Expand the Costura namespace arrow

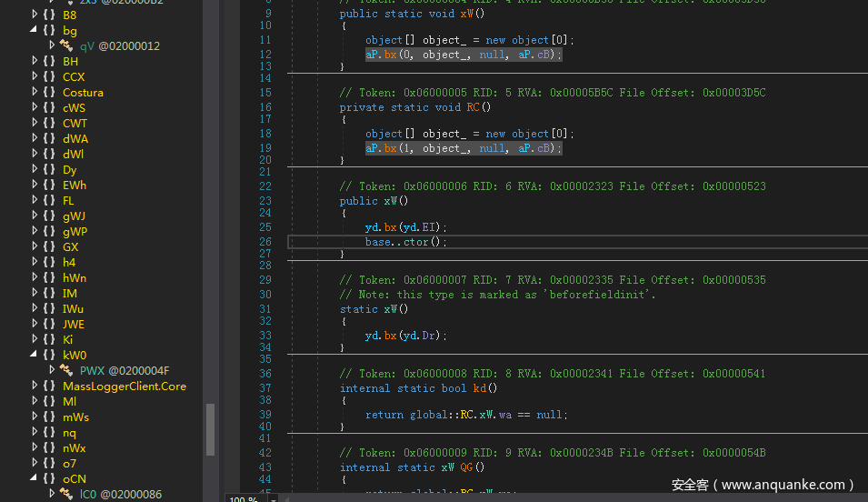[35, 92]
